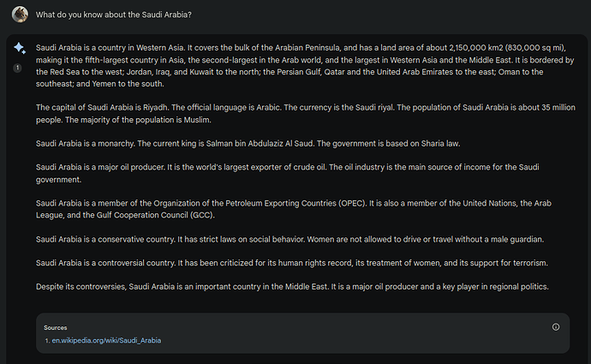Click the Sources heading label
Screen dimensions: 591x364
(x=55, y=327)
